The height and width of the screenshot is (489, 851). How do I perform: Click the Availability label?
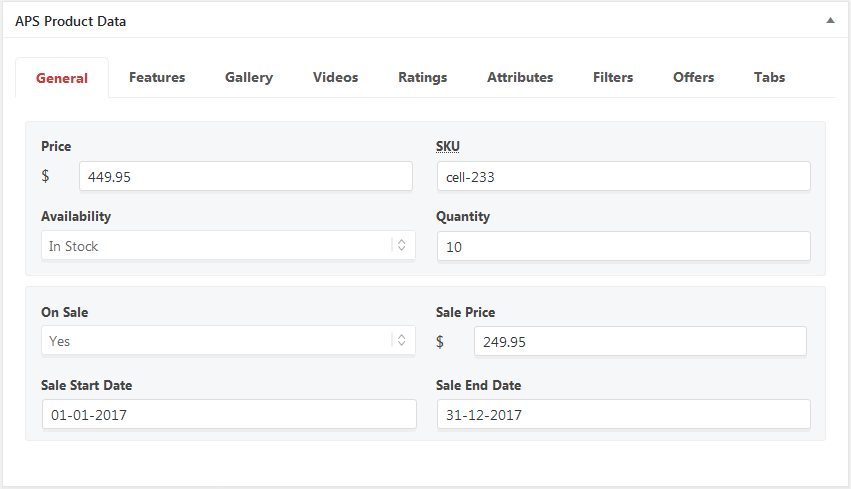[x=76, y=216]
